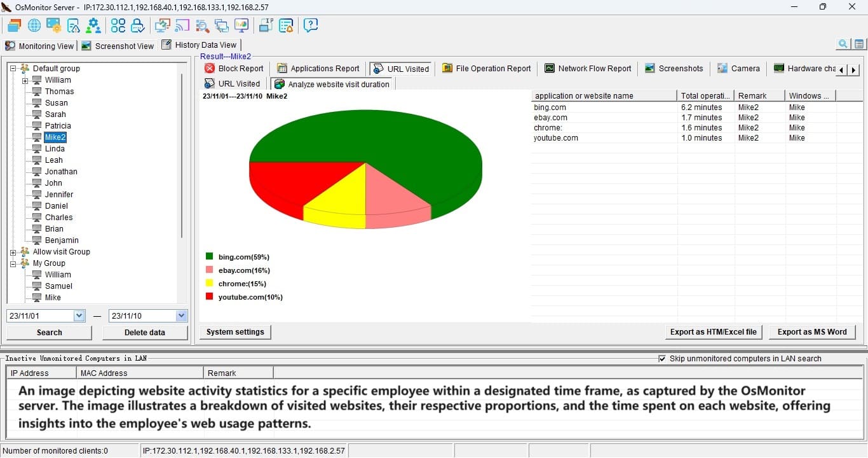The image size is (868, 458).
Task: Click the Hardware changes green card icon
Action: click(779, 68)
